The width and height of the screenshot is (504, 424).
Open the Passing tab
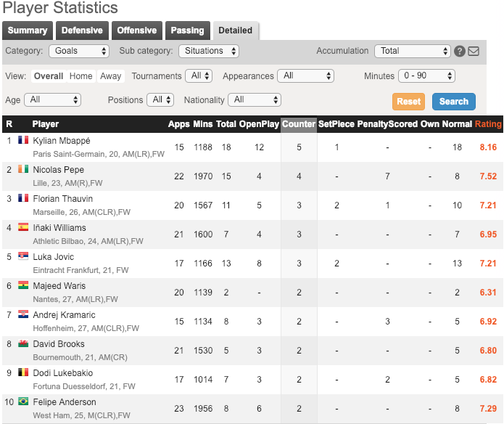pos(187,30)
